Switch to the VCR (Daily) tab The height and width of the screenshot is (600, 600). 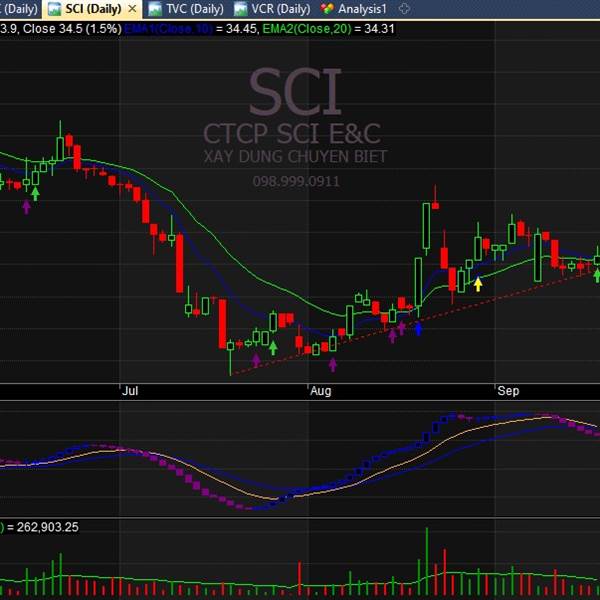point(272,9)
